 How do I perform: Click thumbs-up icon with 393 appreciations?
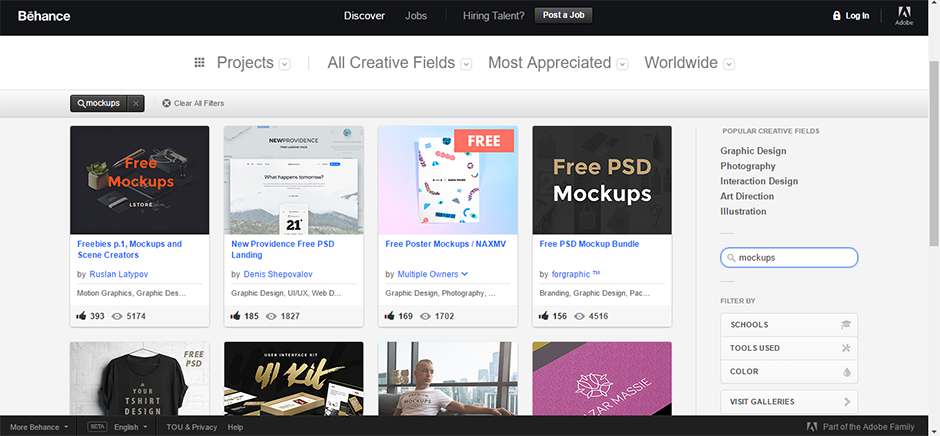pyautogui.click(x=82, y=316)
